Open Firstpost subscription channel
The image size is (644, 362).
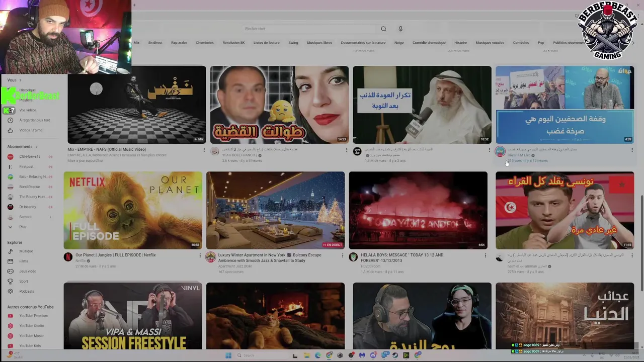30,166
